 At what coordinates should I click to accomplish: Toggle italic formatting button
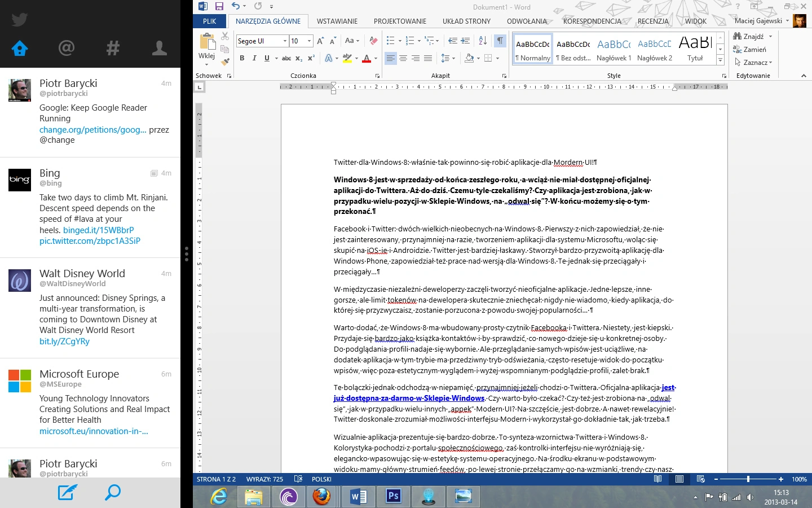coord(254,58)
